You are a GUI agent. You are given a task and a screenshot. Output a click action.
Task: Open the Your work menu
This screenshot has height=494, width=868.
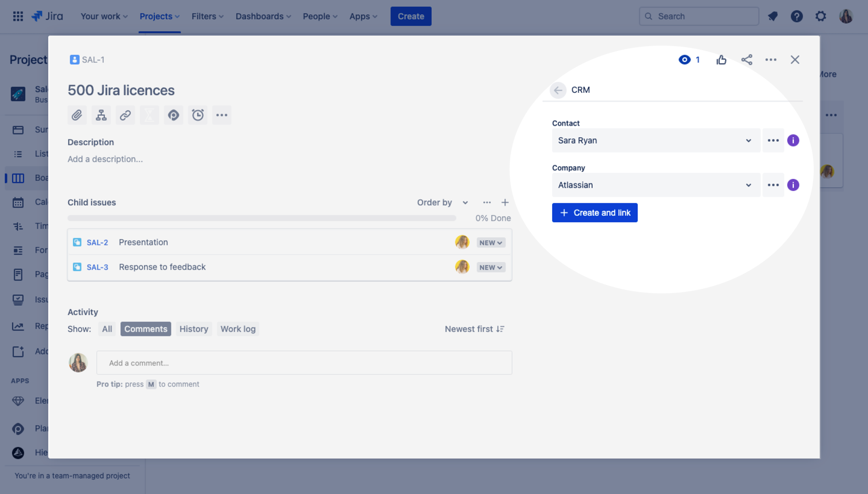(104, 16)
